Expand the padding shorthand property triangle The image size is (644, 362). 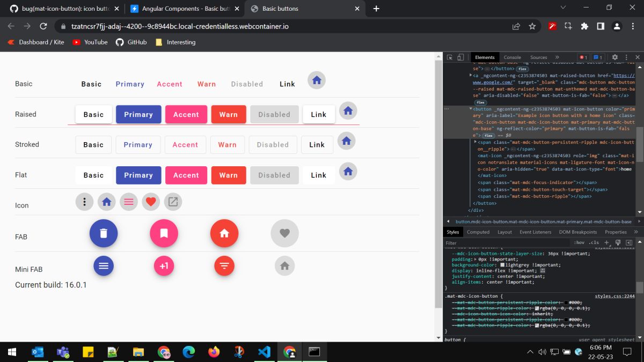[x=475, y=259]
